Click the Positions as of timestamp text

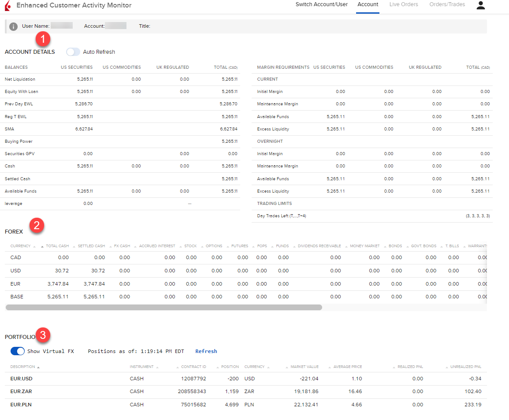tap(136, 351)
